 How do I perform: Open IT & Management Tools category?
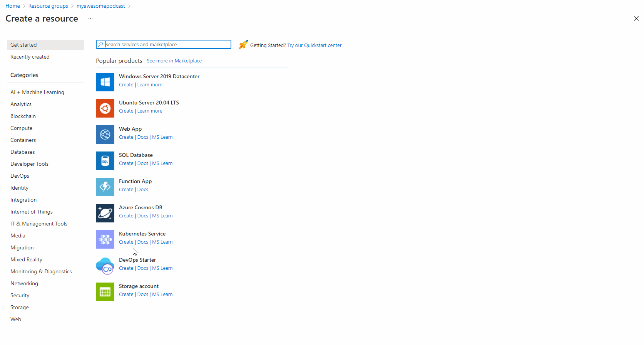point(39,224)
